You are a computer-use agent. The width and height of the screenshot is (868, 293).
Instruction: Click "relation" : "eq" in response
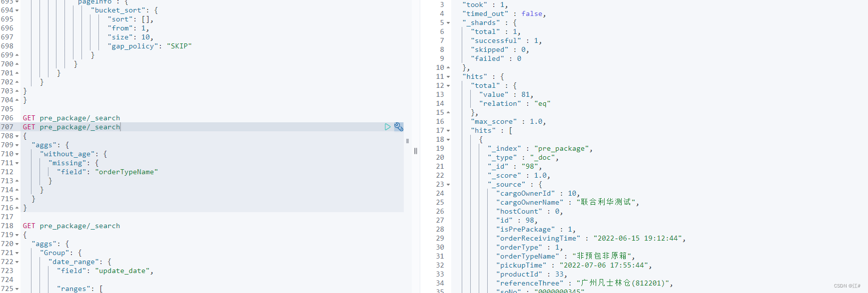[x=515, y=103]
